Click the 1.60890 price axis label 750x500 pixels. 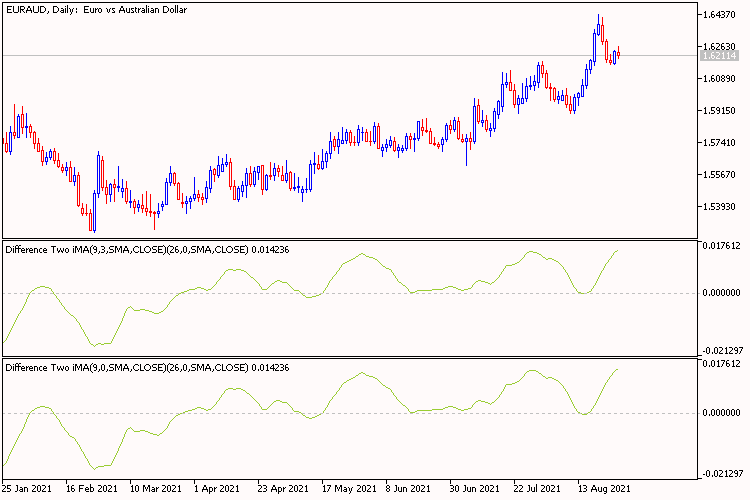(719, 78)
